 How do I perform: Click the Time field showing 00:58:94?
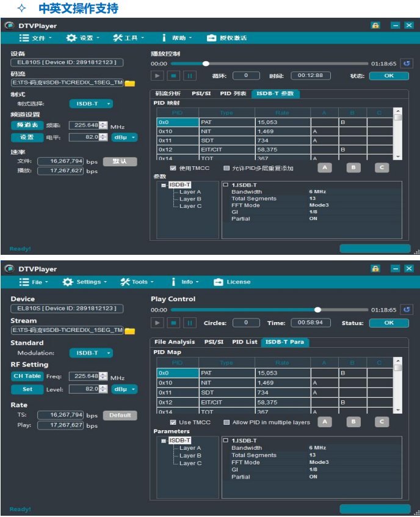311,323
